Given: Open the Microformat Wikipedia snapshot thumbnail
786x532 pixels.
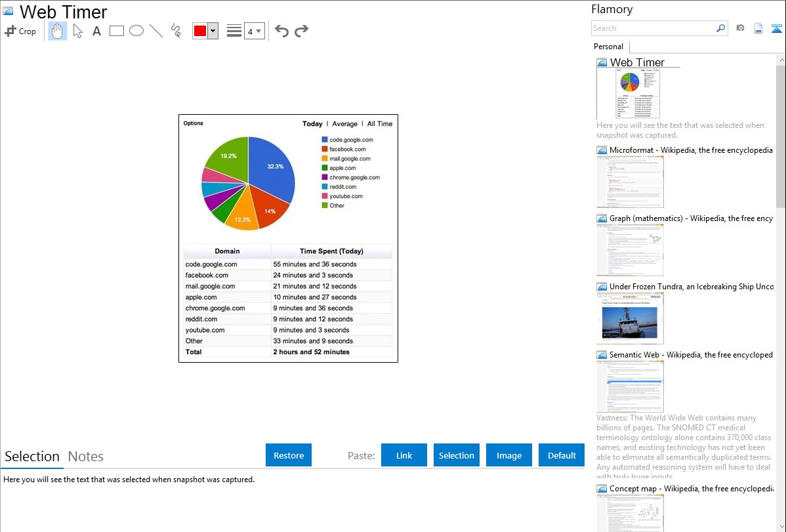Looking at the screenshot, I should [x=630, y=182].
